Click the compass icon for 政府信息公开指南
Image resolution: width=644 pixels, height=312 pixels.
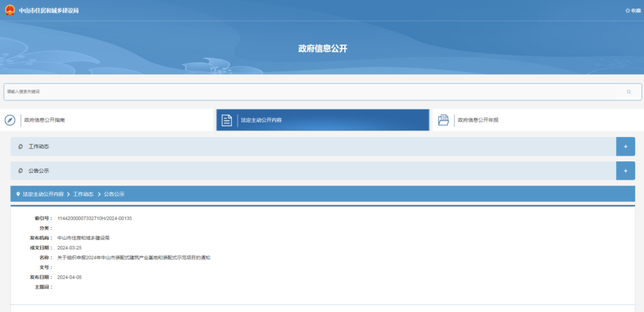point(10,120)
